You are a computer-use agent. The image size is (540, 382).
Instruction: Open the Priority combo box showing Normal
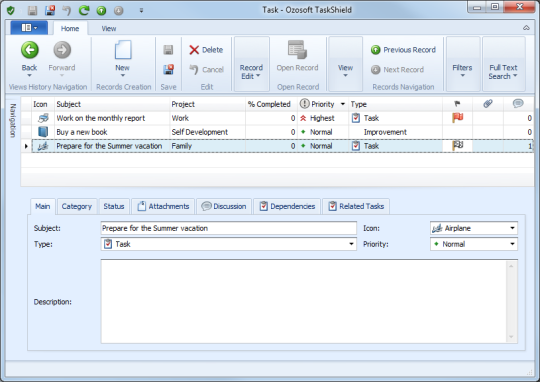coord(474,244)
